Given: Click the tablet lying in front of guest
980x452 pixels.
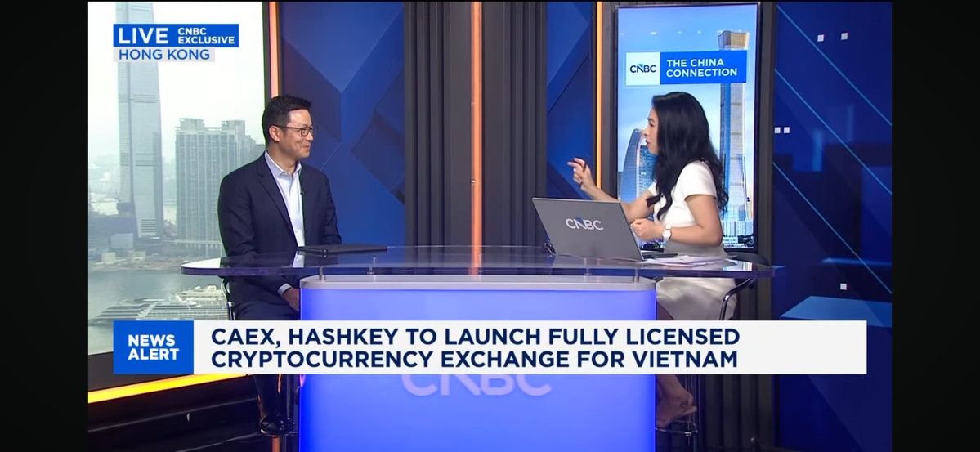Looking at the screenshot, I should (x=343, y=248).
